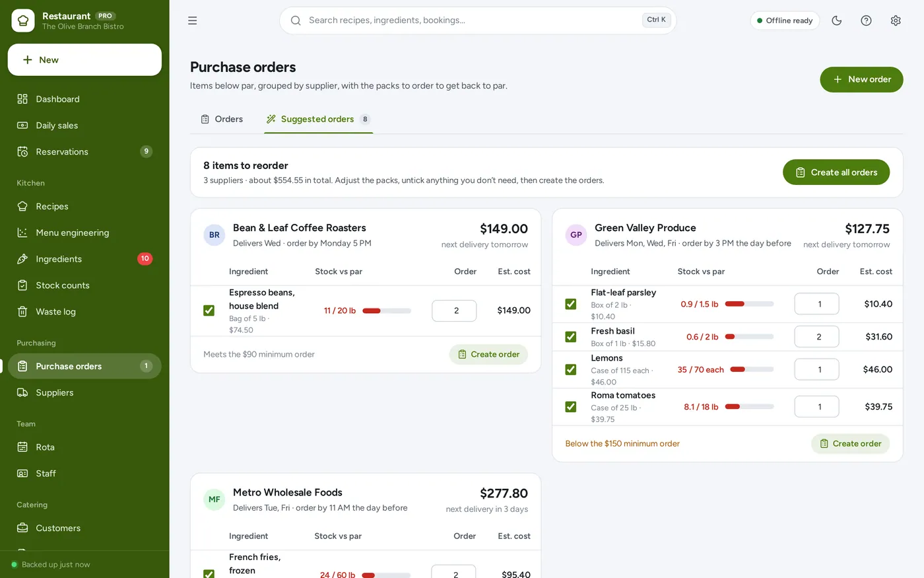Click Lemons stock level bar
The height and width of the screenshot is (578, 924).
pyautogui.click(x=752, y=369)
